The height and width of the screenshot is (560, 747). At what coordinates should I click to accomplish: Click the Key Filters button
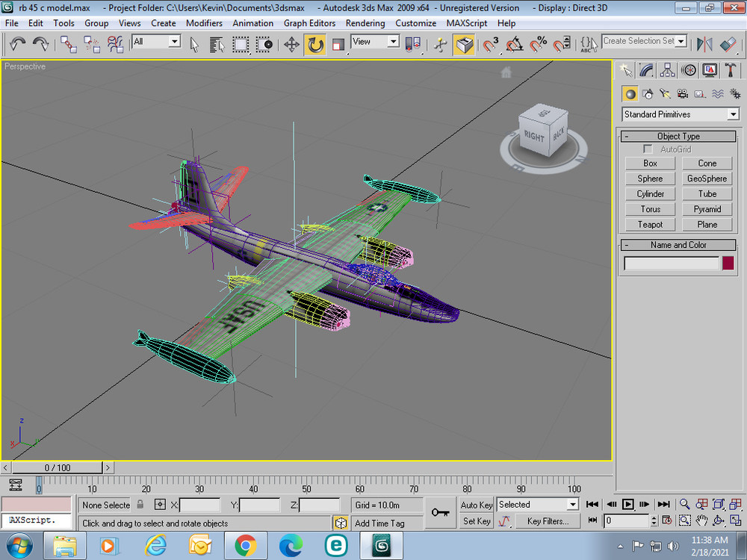[x=548, y=521]
